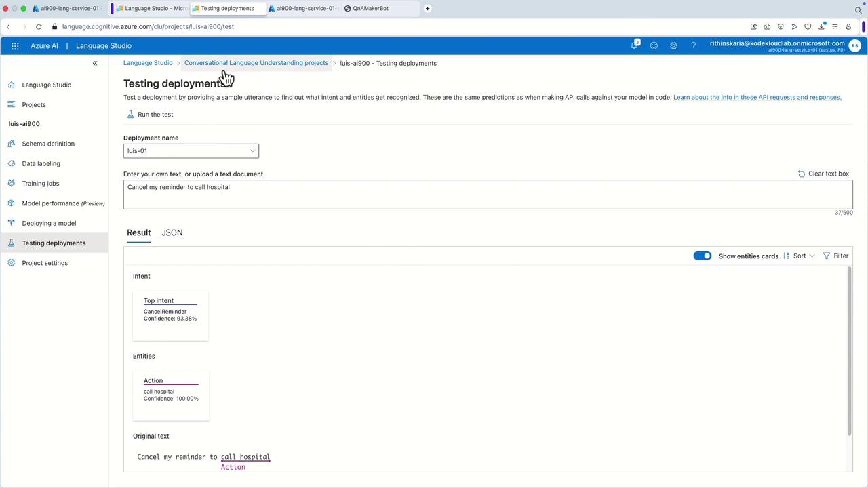Click the results panel vertical scrollbar
Image resolution: width=868 pixels, height=488 pixels.
pyautogui.click(x=849, y=351)
